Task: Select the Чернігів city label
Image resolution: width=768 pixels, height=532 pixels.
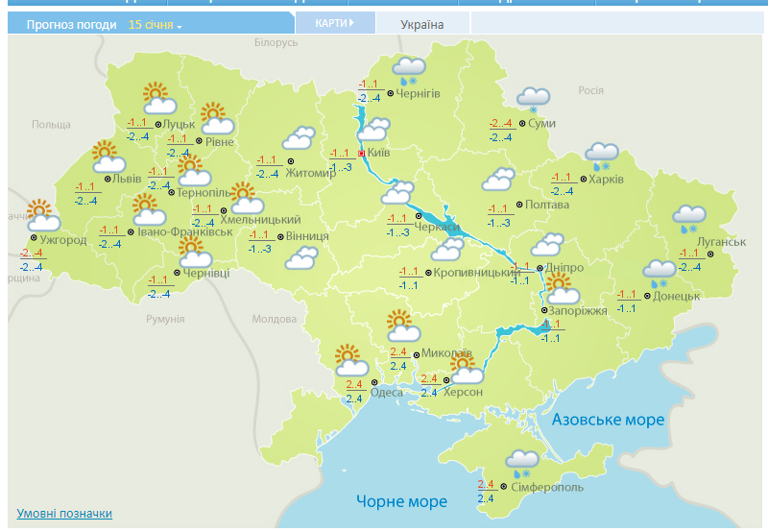Action: point(418,93)
